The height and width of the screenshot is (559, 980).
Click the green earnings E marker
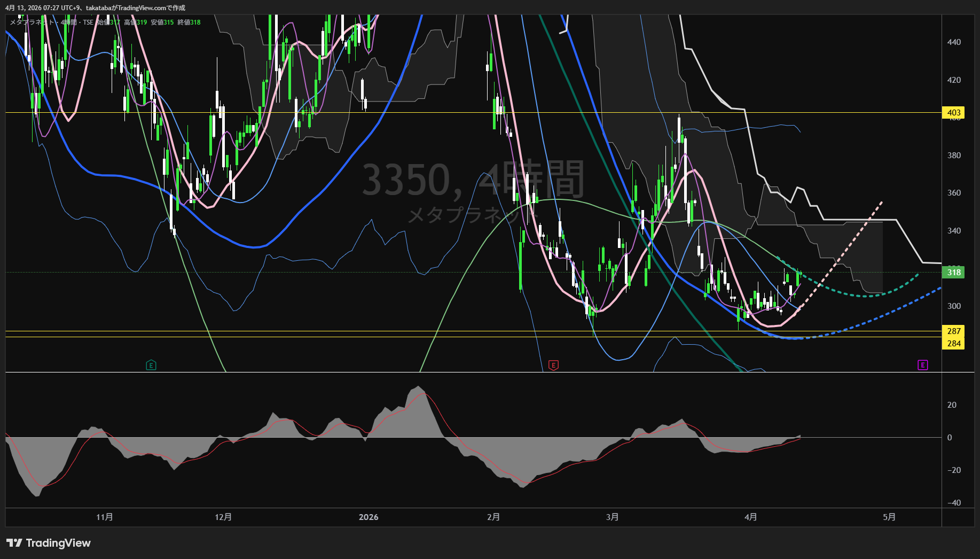click(151, 366)
